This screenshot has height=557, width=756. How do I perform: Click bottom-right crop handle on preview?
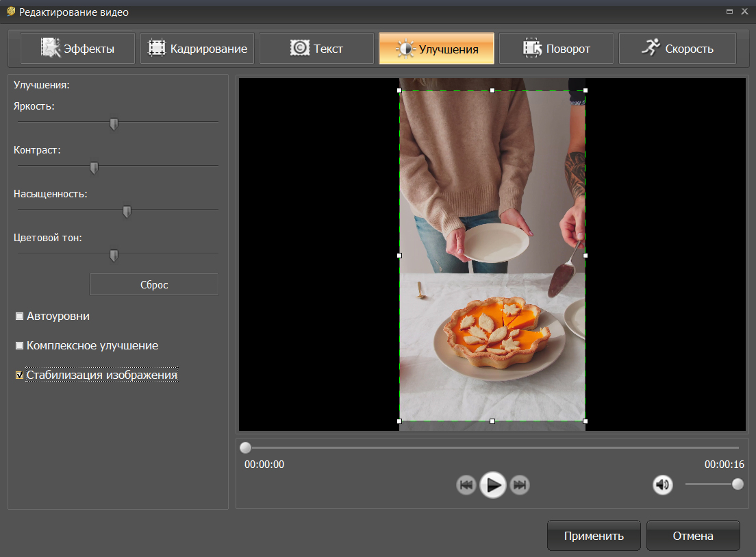[x=585, y=421]
